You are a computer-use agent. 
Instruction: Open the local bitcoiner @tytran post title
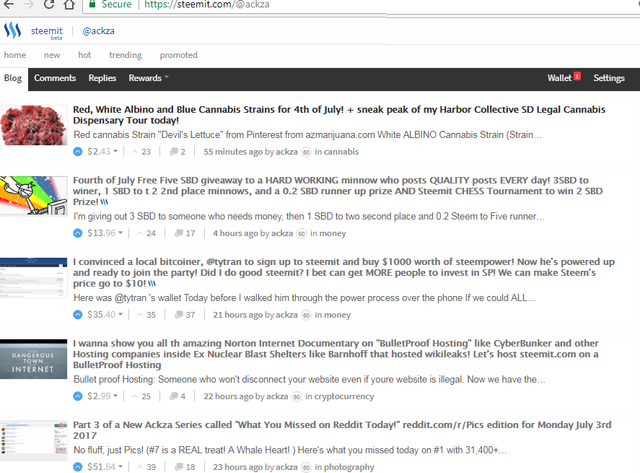(x=344, y=273)
